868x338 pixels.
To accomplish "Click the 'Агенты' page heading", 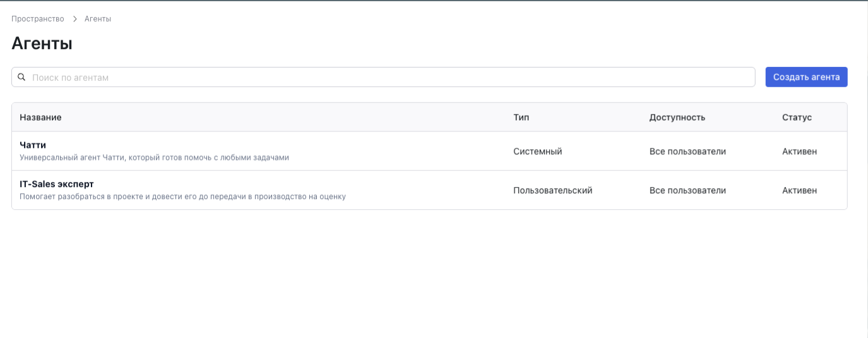I will click(x=42, y=44).
